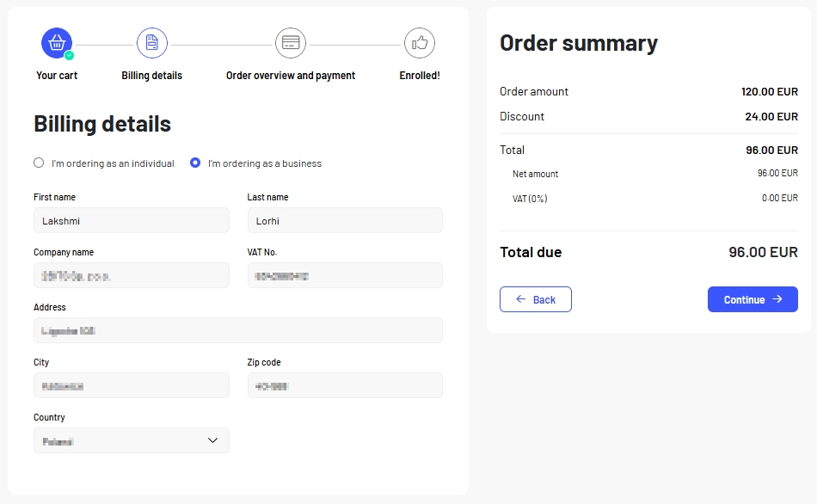Viewport: 817px width, 504px height.
Task: Click the Your cart basket step icon
Action: pyautogui.click(x=57, y=43)
